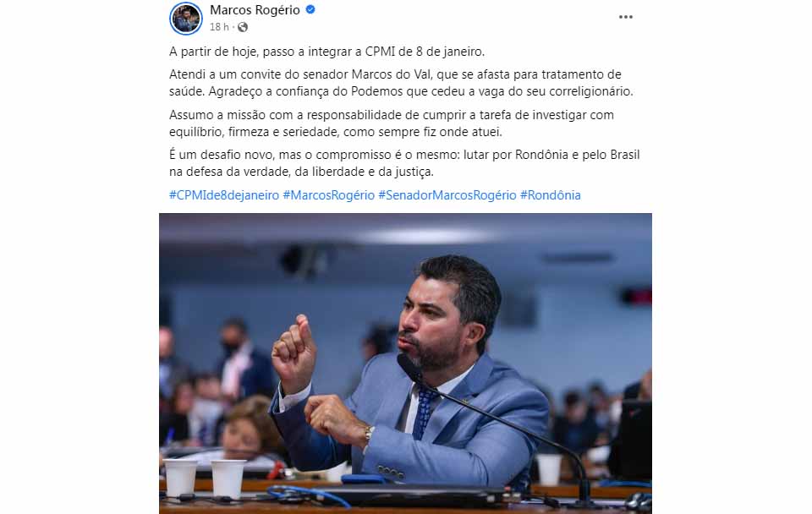
Task: Open the three-dot post options menu
Action: (x=626, y=17)
